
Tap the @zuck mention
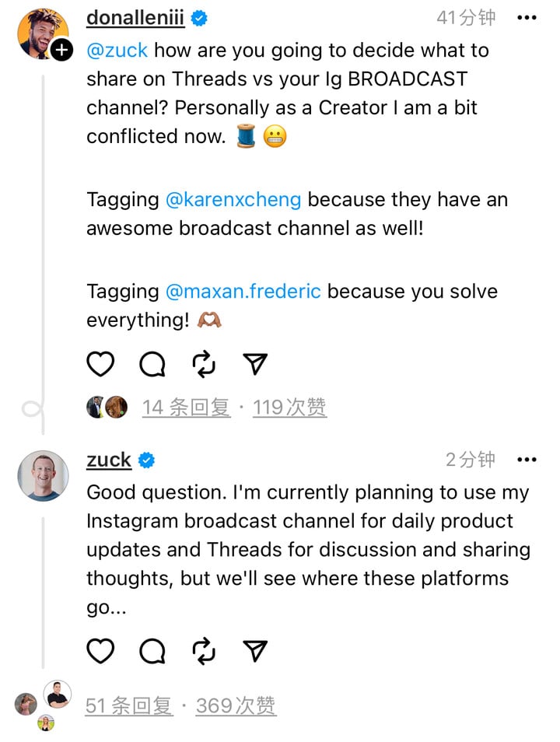tap(117, 51)
